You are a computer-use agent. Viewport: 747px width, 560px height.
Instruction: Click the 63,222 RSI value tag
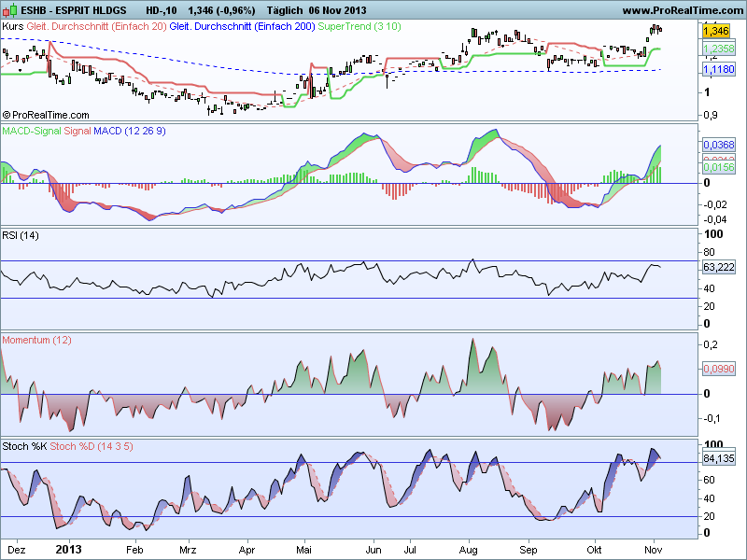point(719,267)
